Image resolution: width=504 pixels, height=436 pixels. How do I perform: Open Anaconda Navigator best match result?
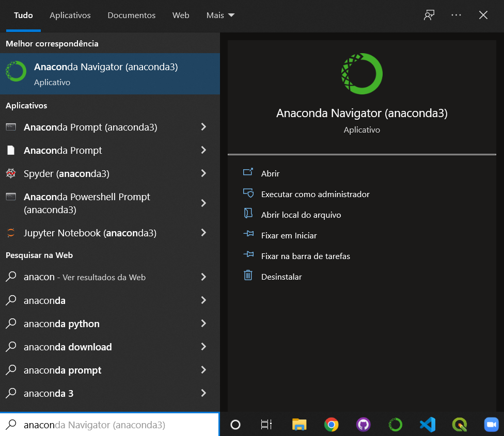[x=110, y=74]
